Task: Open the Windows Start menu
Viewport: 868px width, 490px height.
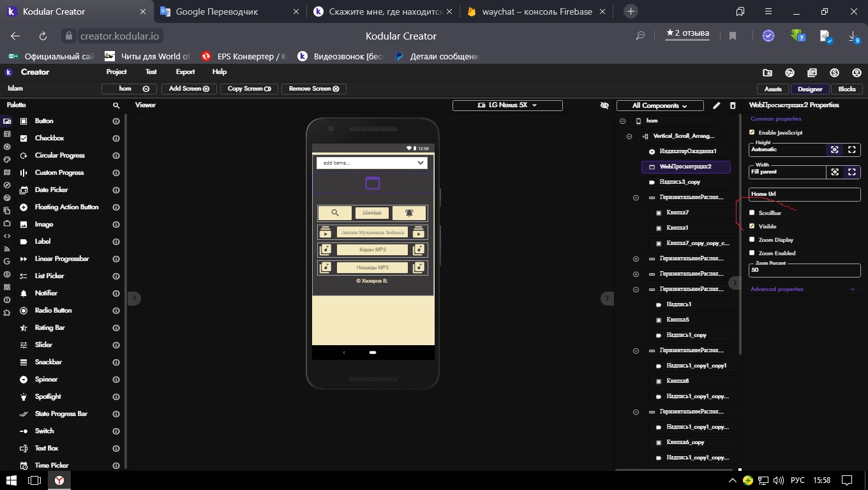Action: click(x=12, y=480)
